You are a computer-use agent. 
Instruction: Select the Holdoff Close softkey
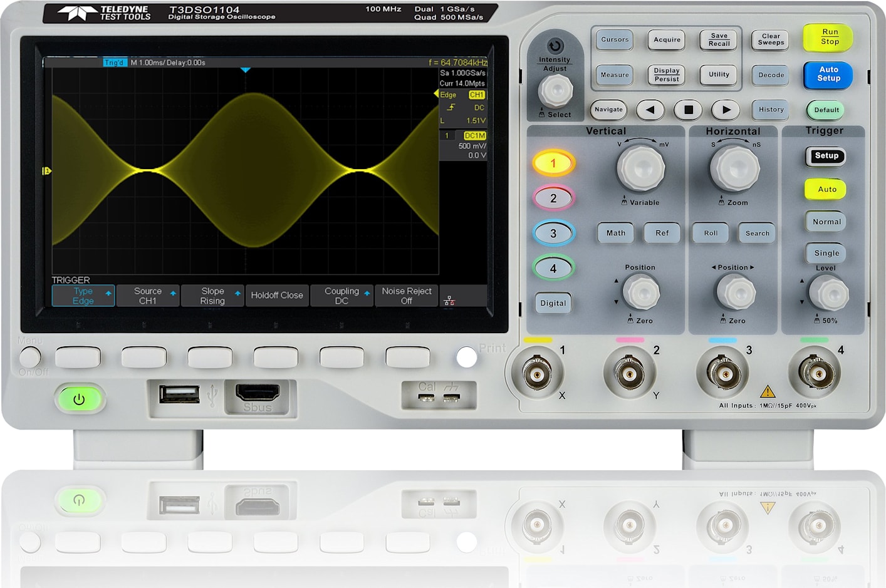(277, 296)
